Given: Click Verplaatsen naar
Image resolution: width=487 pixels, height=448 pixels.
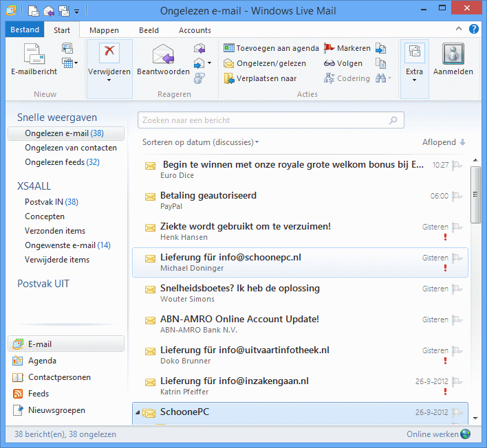Looking at the screenshot, I should (260, 78).
